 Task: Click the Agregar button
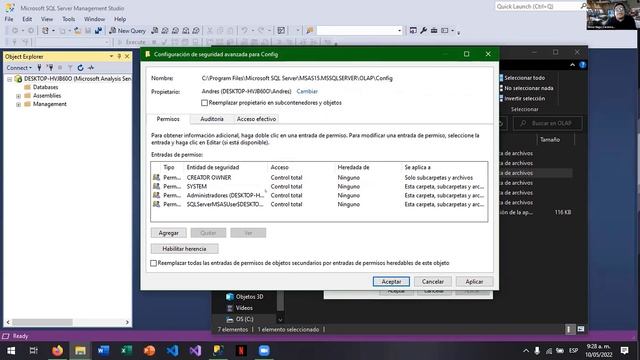(x=169, y=233)
